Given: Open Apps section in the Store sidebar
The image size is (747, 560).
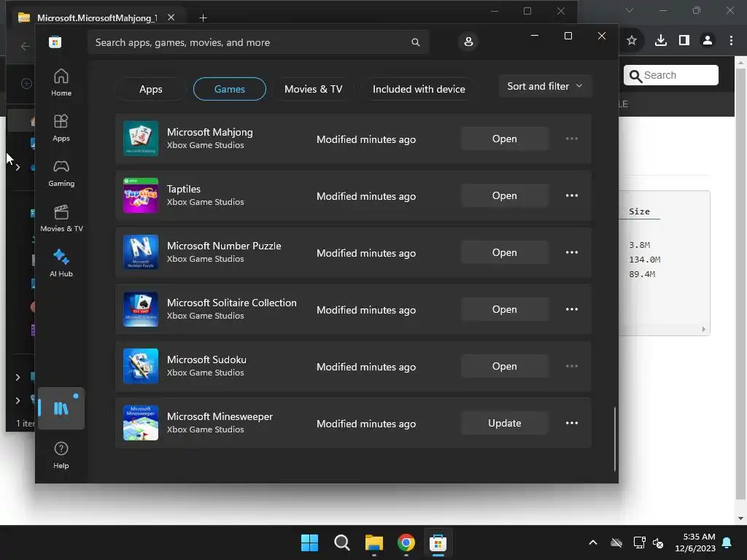Looking at the screenshot, I should [61, 128].
